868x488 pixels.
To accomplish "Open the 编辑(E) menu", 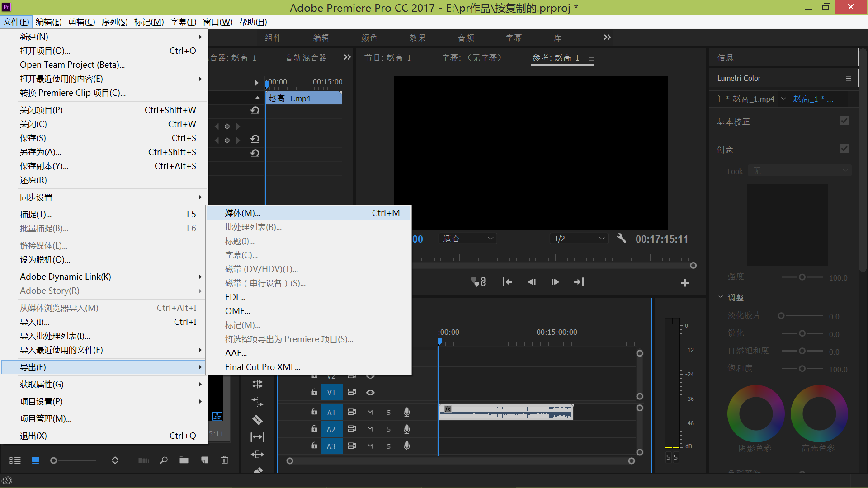I will 48,22.
